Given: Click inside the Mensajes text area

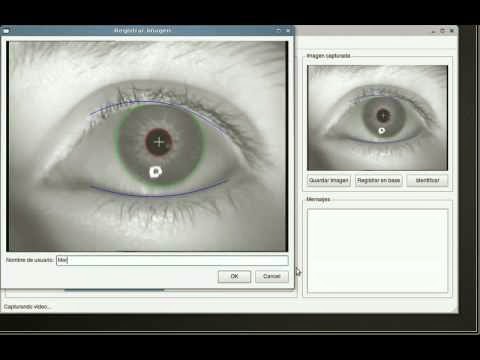Looking at the screenshot, I should coord(377,251).
